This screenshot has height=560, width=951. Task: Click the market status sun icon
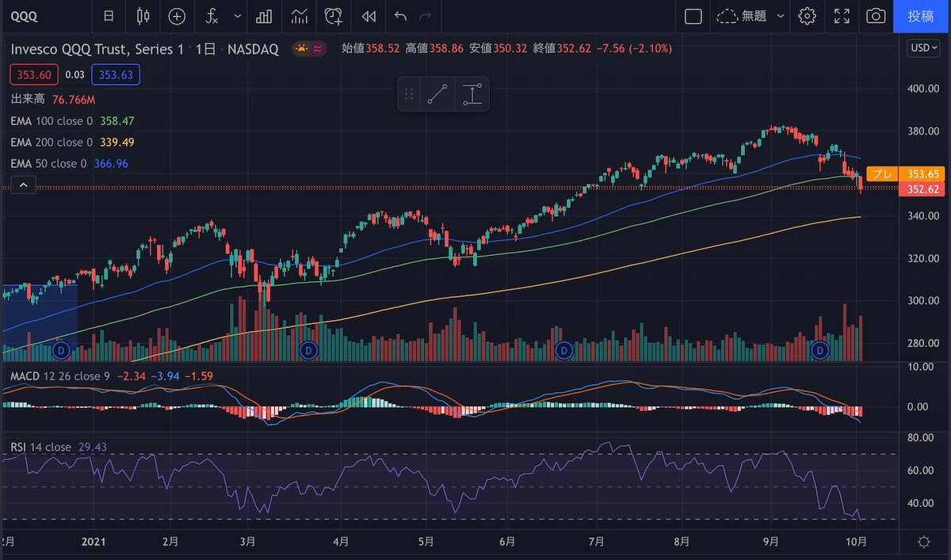302,49
